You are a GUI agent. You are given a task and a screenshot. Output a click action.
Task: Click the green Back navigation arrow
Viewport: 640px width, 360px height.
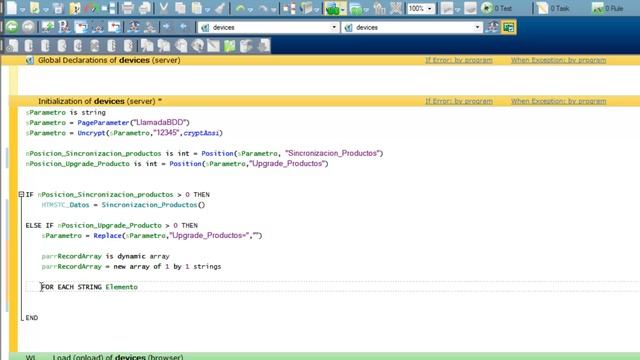[12, 27]
